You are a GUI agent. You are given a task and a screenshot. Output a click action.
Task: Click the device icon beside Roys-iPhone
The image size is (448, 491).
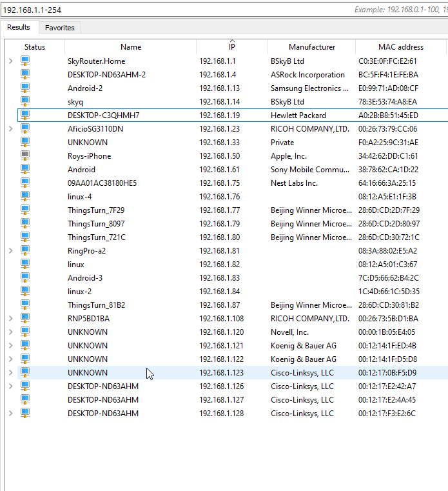pyautogui.click(x=25, y=155)
